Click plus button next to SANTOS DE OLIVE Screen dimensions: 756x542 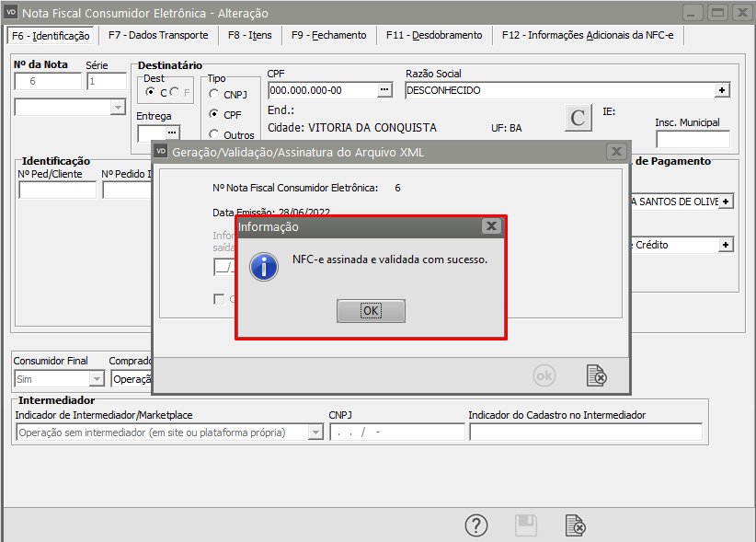[726, 202]
